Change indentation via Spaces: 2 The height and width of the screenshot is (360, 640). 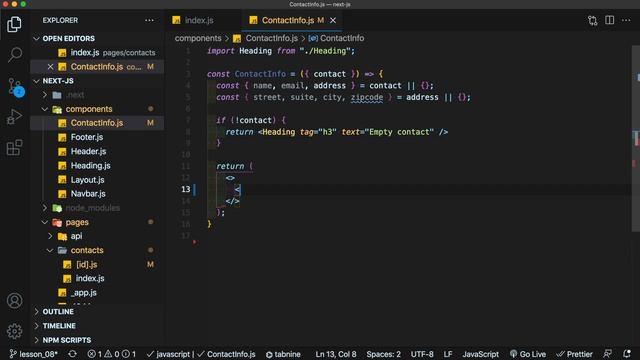tap(383, 354)
